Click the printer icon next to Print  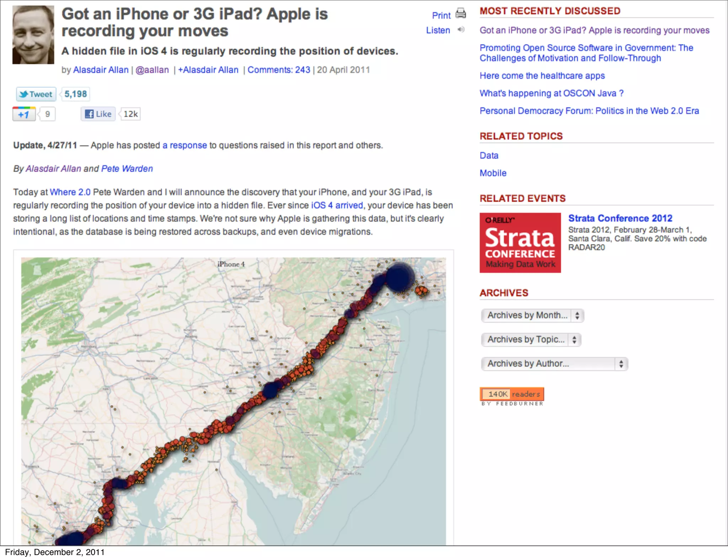pyautogui.click(x=461, y=14)
